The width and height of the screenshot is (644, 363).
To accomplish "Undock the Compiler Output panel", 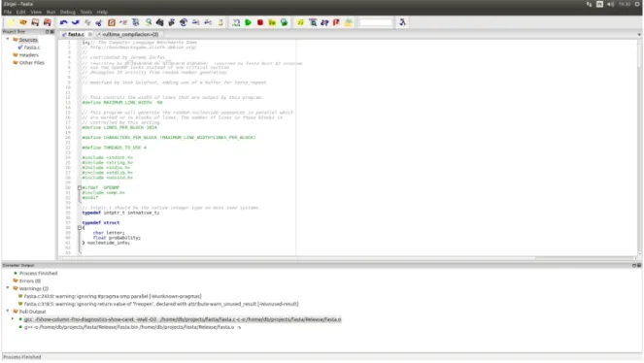I will 634,265.
